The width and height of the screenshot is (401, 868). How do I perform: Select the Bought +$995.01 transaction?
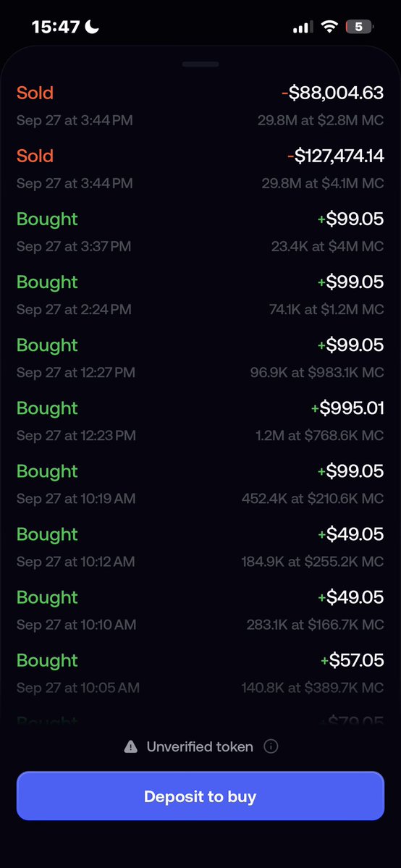tap(200, 421)
